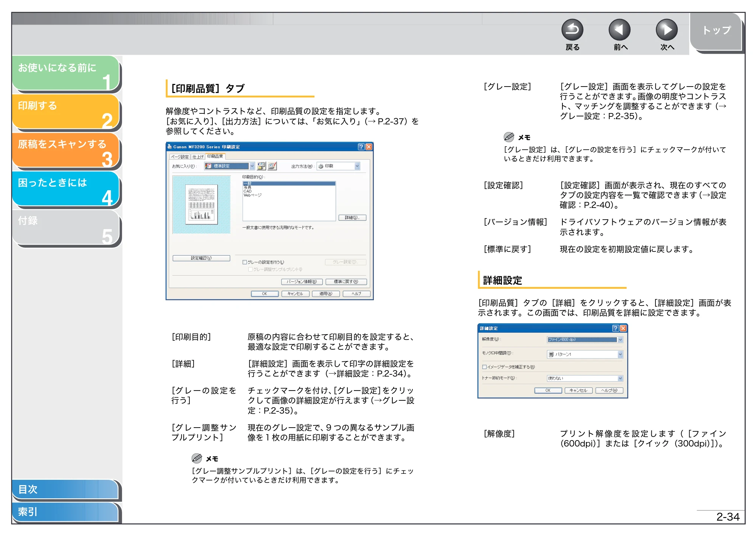Open chapter 5 付録

click(66, 227)
